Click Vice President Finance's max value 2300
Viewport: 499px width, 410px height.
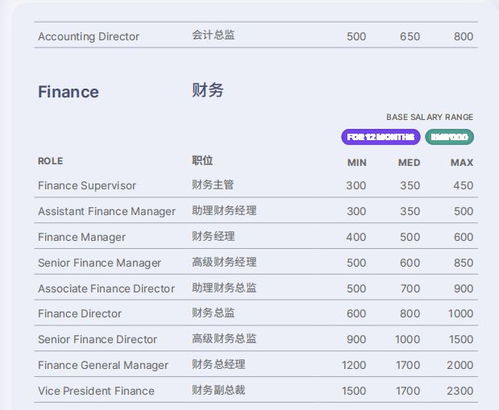coord(460,391)
